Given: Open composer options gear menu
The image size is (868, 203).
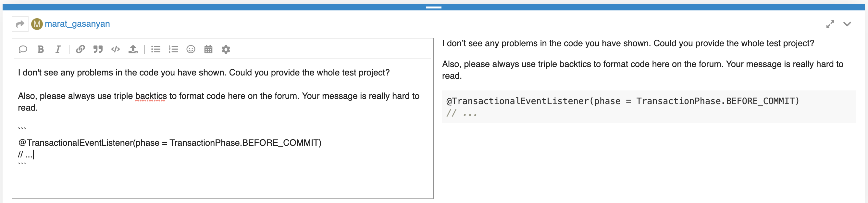Looking at the screenshot, I should pyautogui.click(x=226, y=49).
